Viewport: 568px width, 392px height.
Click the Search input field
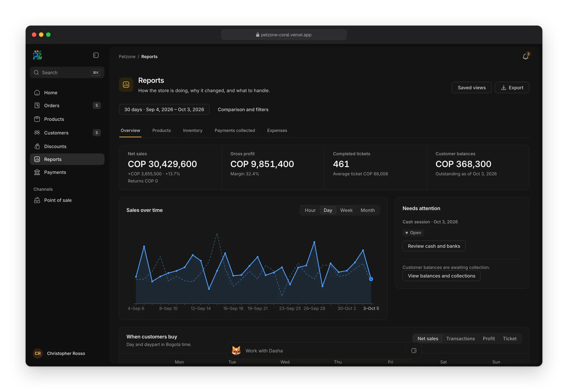point(67,73)
